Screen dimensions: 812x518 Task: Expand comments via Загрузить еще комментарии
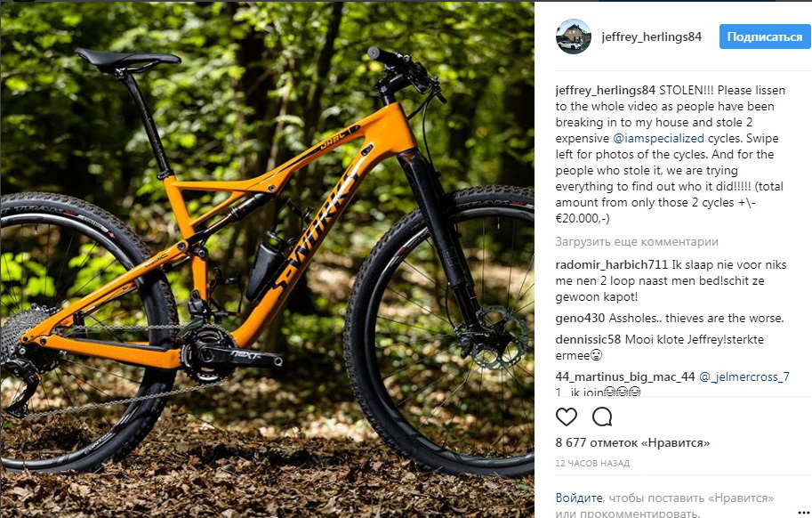click(x=637, y=241)
